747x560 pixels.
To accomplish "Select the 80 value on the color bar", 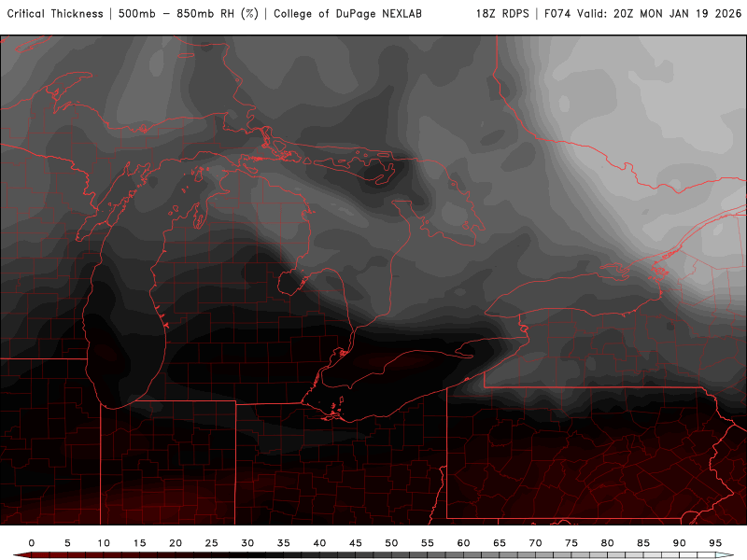I will [607, 543].
